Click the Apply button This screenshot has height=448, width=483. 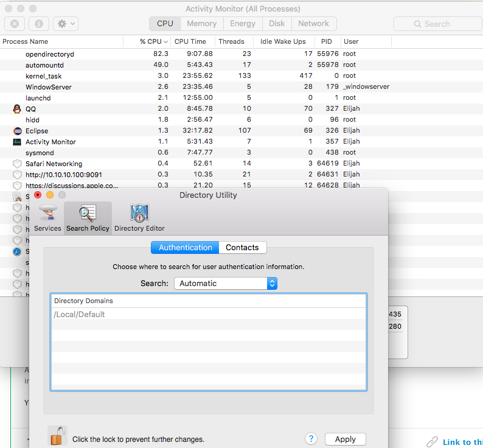(346, 439)
